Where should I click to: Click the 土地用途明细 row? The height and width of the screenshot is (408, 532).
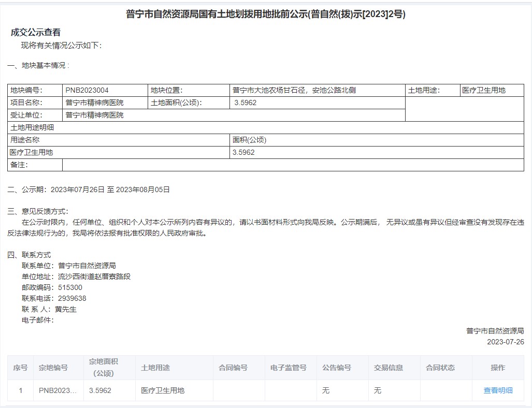(x=266, y=127)
